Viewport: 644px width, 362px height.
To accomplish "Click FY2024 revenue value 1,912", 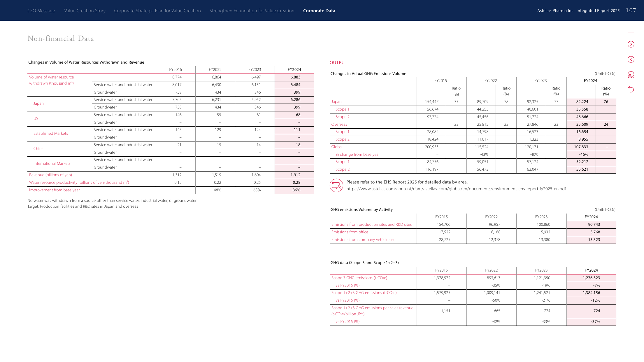I will 295,175.
